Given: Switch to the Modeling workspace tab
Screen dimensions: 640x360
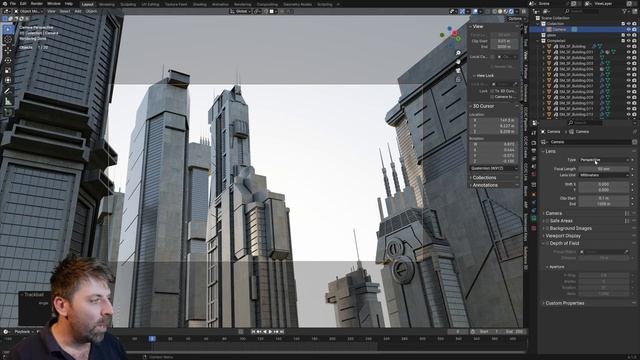Looking at the screenshot, I should click(107, 4).
